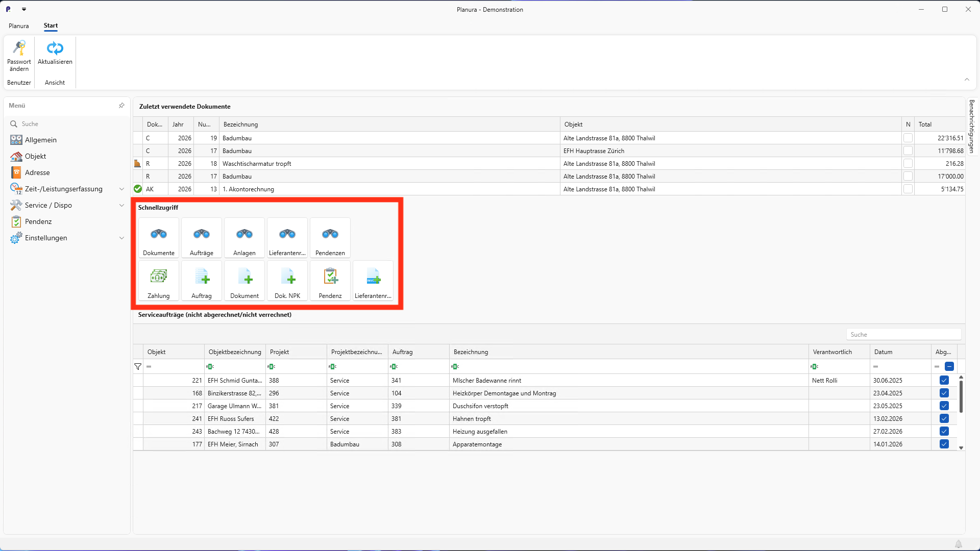
Task: Create a new Pendenz entry
Action: [x=330, y=281]
